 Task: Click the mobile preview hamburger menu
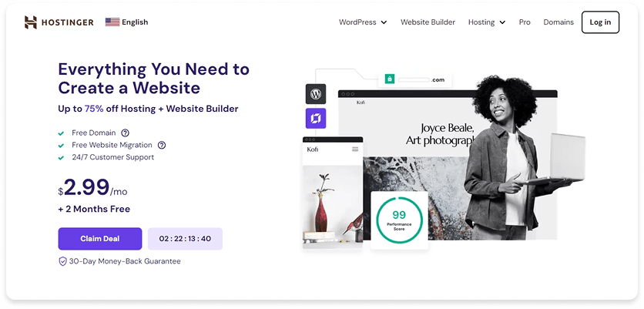[355, 149]
